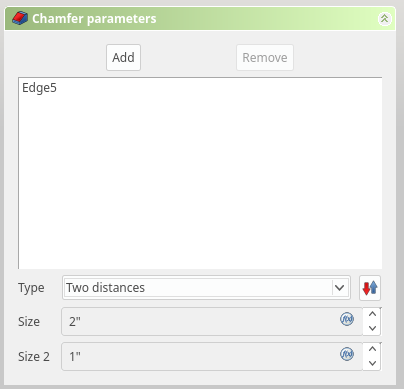The height and width of the screenshot is (389, 404).
Task: Click the Chamfer icon in panel header
Action: 20,18
